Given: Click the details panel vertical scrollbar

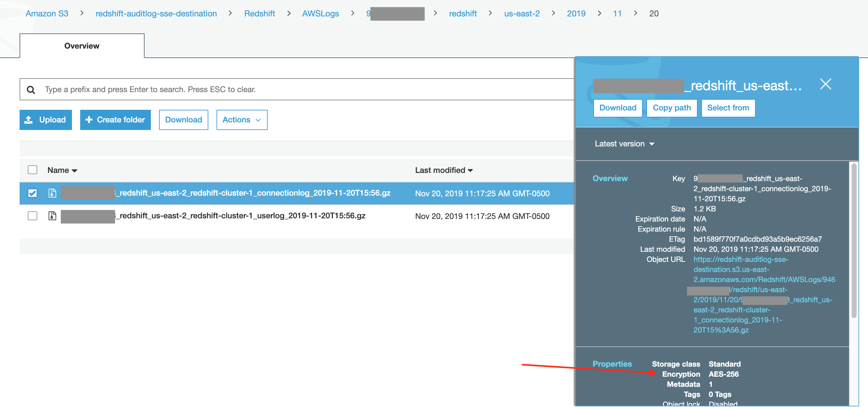Looking at the screenshot, I should pyautogui.click(x=853, y=240).
